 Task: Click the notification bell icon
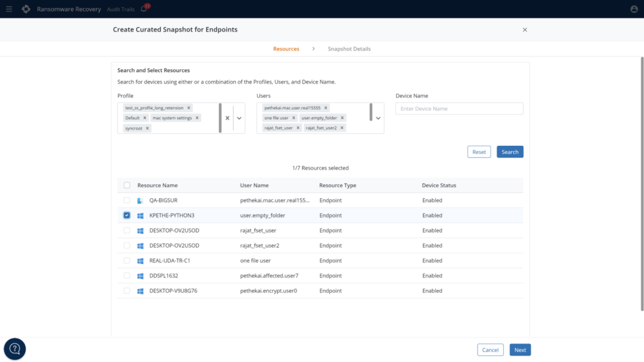144,9
